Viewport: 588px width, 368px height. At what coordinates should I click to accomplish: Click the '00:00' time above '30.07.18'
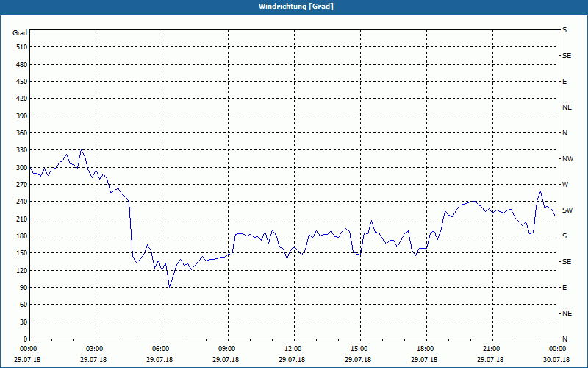[x=556, y=349]
